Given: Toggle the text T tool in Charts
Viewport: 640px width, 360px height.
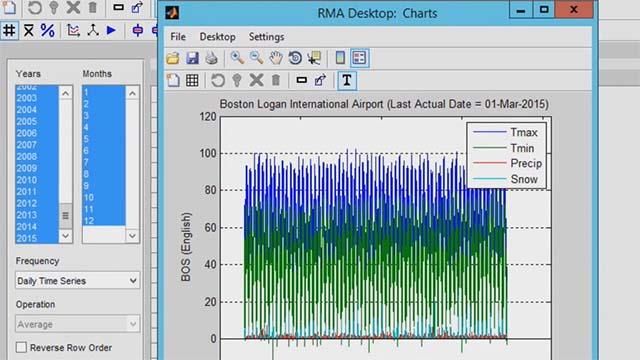Looking at the screenshot, I should pos(347,80).
